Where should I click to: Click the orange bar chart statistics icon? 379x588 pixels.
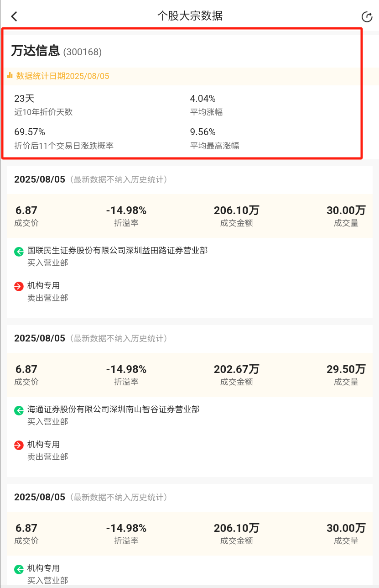tap(10, 75)
